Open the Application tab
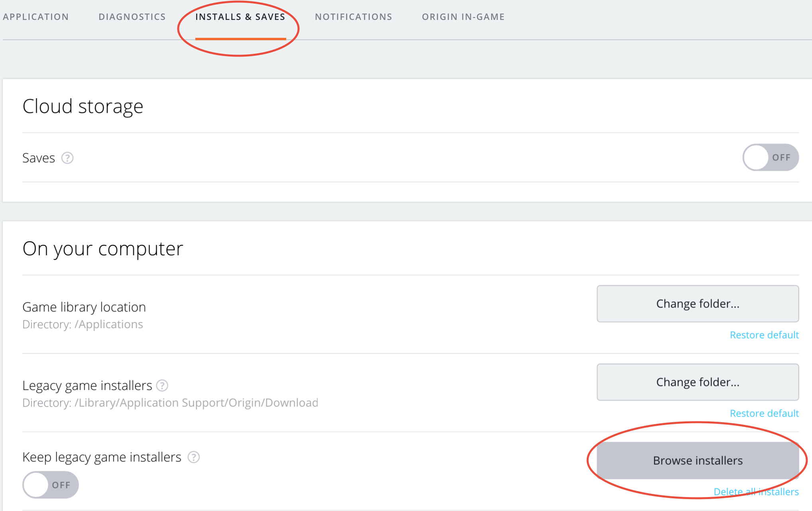The image size is (812, 511). (36, 17)
